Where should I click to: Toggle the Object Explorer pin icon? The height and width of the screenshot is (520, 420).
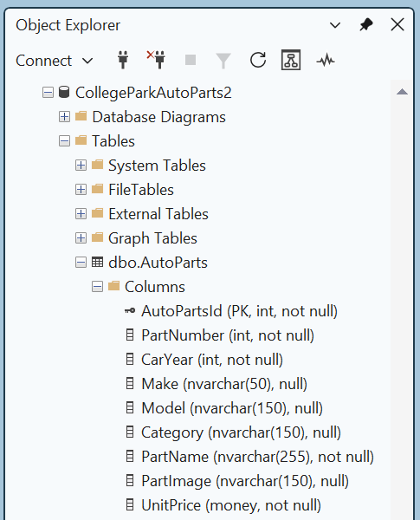[366, 25]
